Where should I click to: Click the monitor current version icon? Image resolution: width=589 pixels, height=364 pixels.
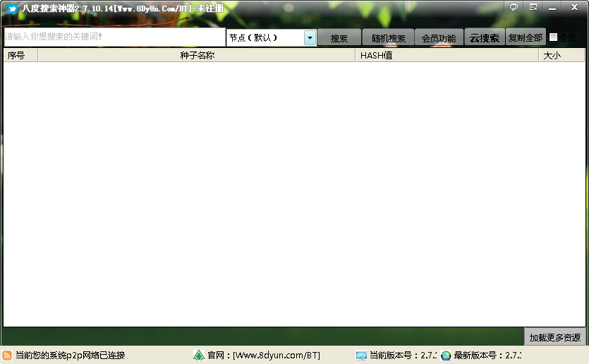tap(361, 356)
